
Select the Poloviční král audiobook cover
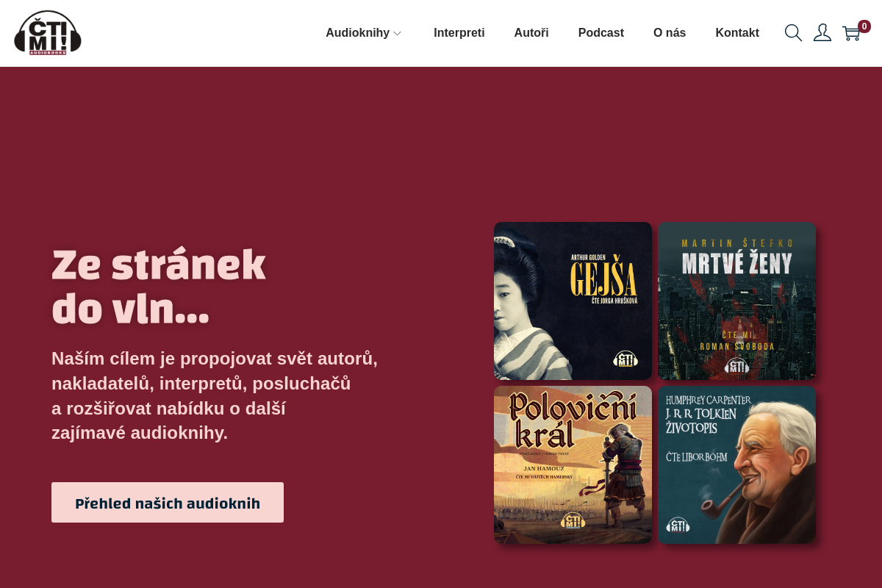click(573, 465)
